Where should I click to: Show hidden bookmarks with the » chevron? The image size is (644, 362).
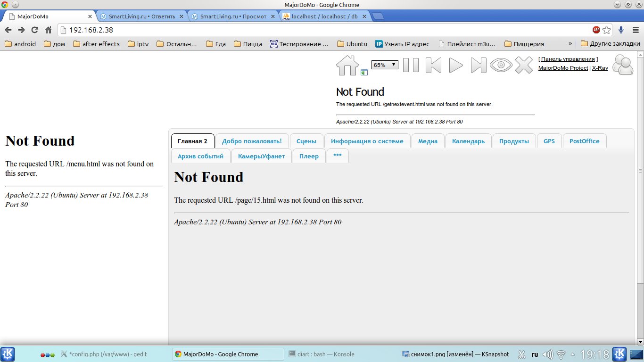[x=570, y=43]
